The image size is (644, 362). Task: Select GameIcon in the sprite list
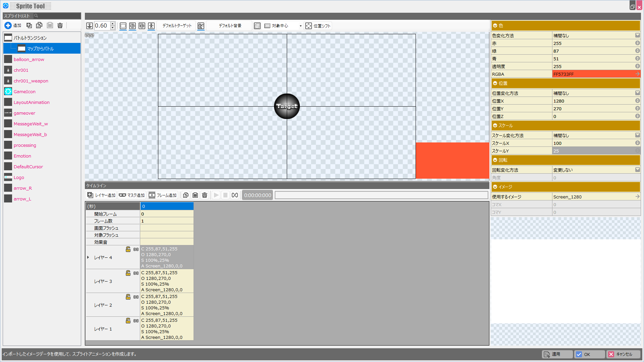coord(24,92)
